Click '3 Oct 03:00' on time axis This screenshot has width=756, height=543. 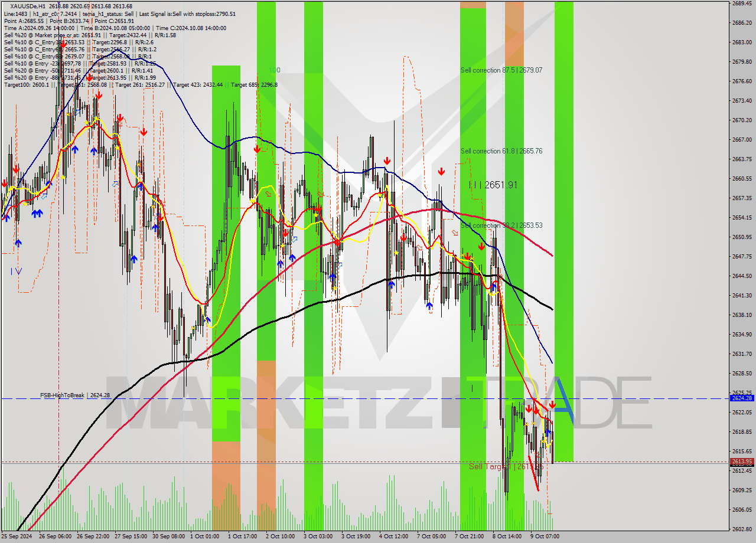point(318,537)
